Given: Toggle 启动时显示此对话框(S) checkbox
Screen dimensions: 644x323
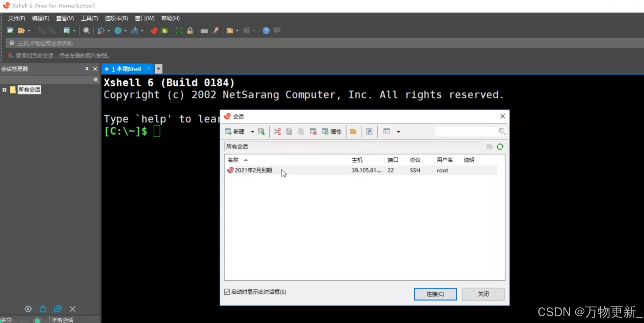Looking at the screenshot, I should [227, 292].
